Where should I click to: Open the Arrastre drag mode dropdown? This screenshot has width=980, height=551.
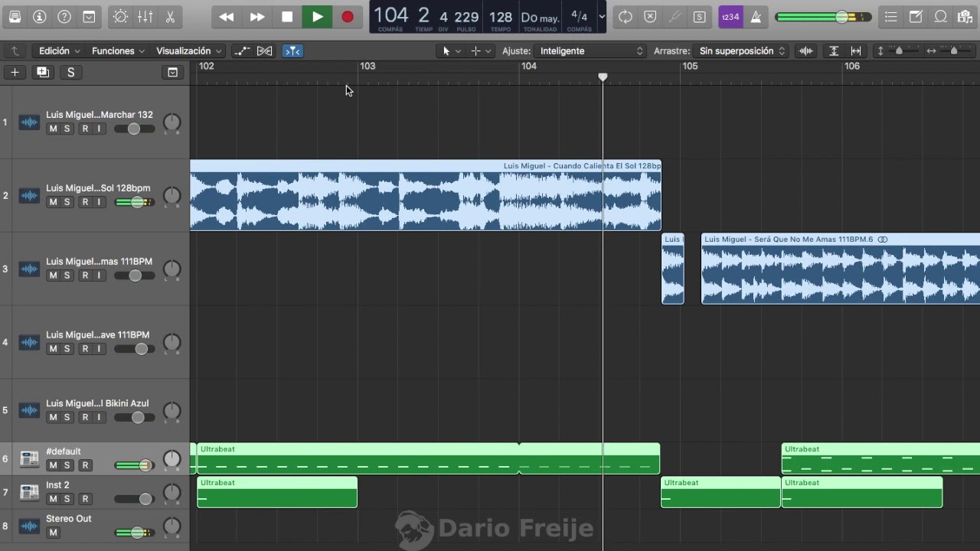[x=742, y=51]
